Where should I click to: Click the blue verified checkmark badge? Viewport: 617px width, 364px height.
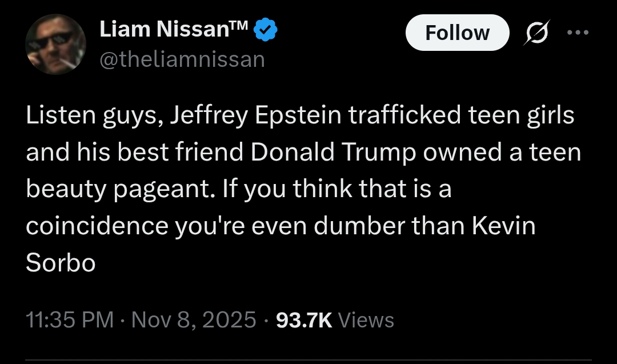point(266,30)
